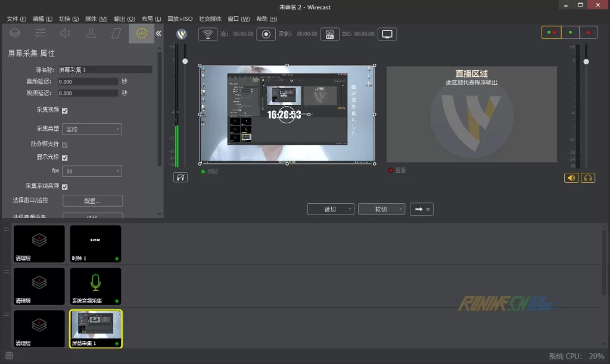Click the go arrow transition button
Viewport: 610px width, 364px height.
(x=421, y=209)
